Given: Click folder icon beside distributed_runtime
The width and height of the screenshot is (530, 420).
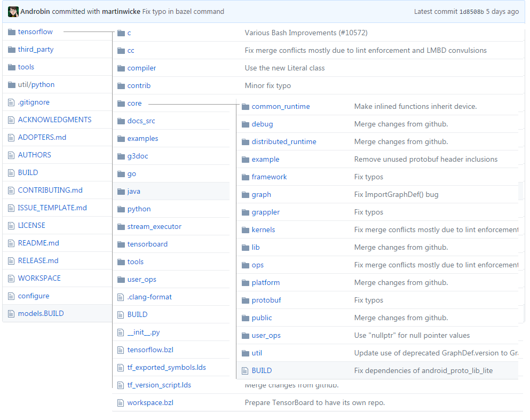Looking at the screenshot, I should (246, 142).
